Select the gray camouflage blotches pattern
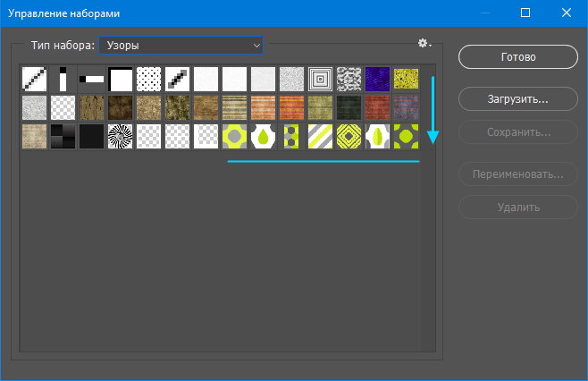 coord(349,80)
